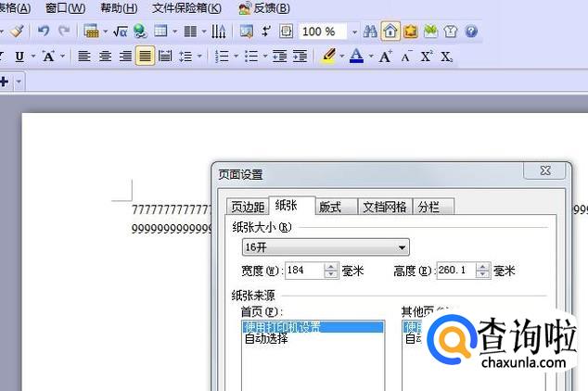Open the 16开 paper size combo box

(x=326, y=247)
